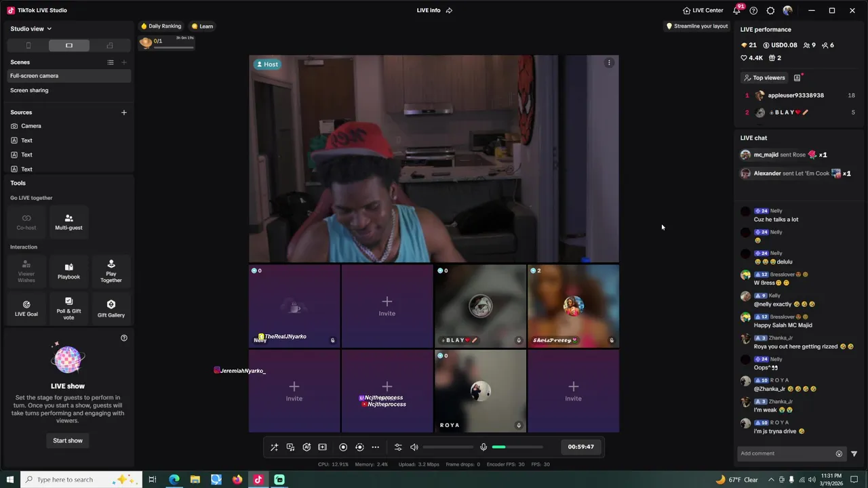Add a new source with plus

[124, 113]
